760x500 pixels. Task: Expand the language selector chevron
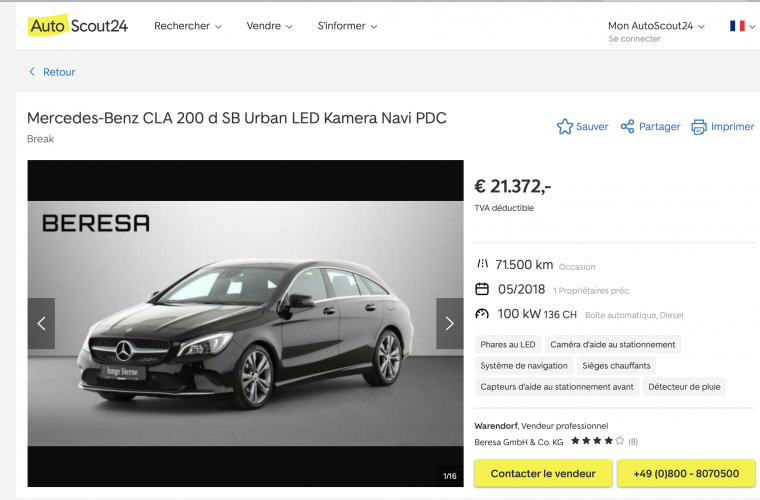pos(752,27)
